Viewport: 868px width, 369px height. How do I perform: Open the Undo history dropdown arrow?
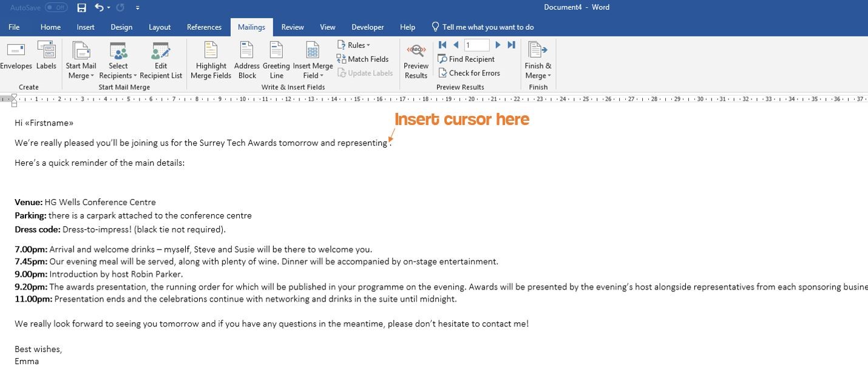[109, 8]
